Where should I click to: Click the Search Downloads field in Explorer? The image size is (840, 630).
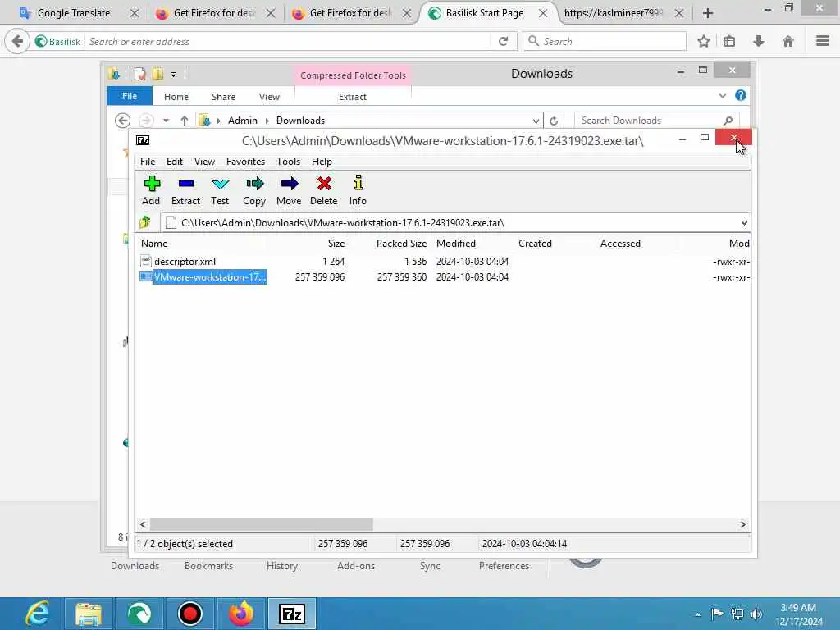point(657,121)
